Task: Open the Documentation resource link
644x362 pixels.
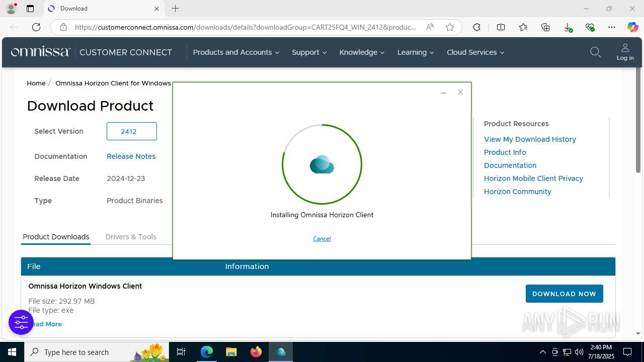Action: tap(510, 165)
